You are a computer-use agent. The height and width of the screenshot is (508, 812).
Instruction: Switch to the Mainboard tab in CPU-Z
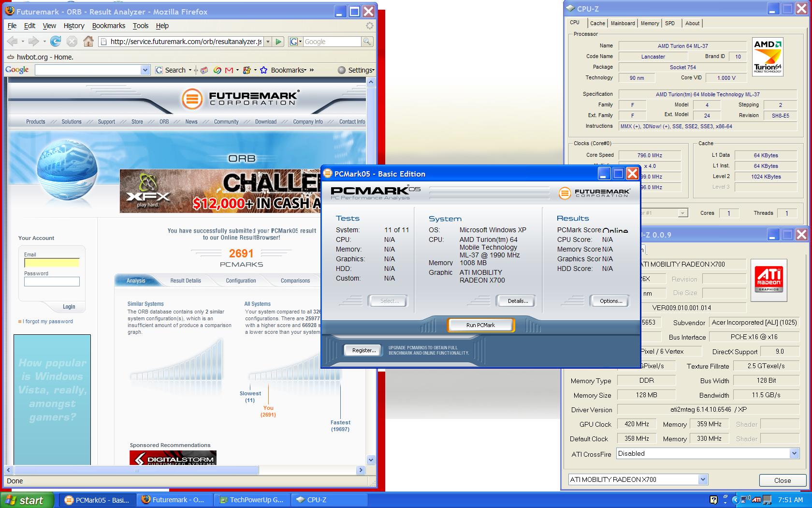point(623,23)
